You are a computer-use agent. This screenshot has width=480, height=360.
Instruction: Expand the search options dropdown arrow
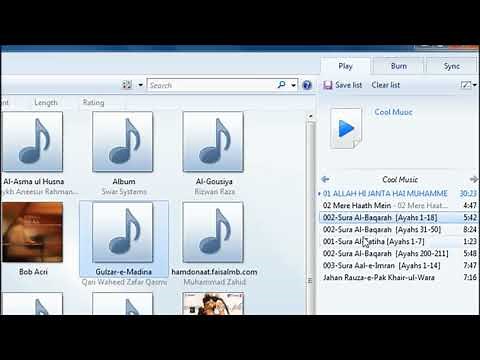pyautogui.click(x=293, y=85)
